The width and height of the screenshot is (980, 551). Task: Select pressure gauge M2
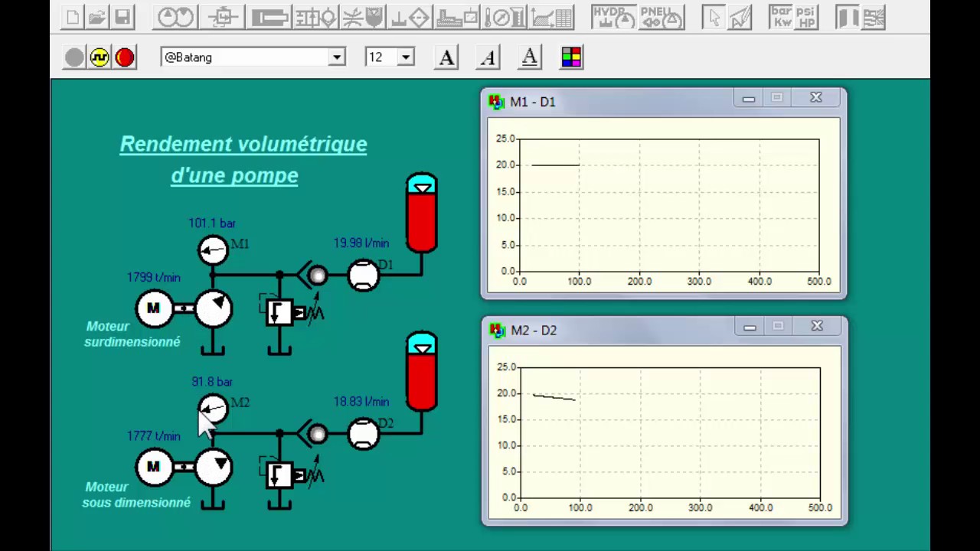coord(213,409)
